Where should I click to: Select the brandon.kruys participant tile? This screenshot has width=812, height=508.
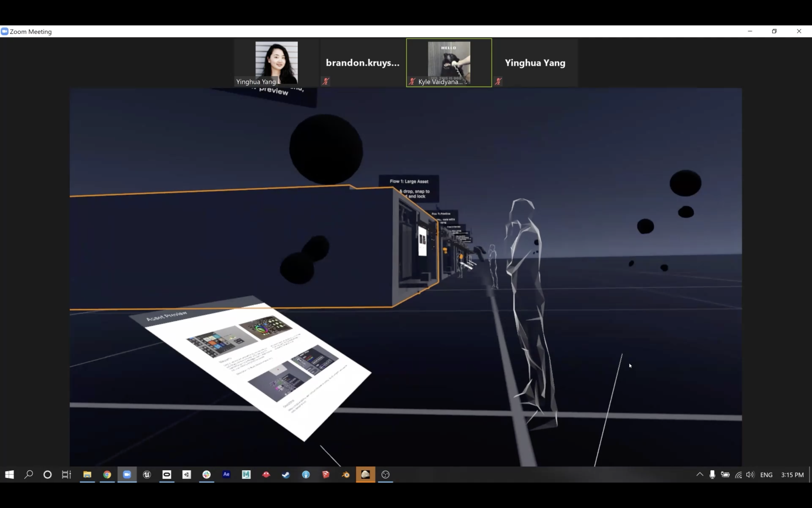363,63
